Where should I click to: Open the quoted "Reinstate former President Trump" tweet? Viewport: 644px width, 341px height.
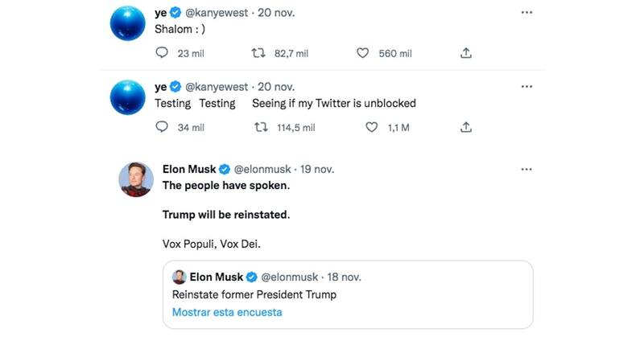346,294
